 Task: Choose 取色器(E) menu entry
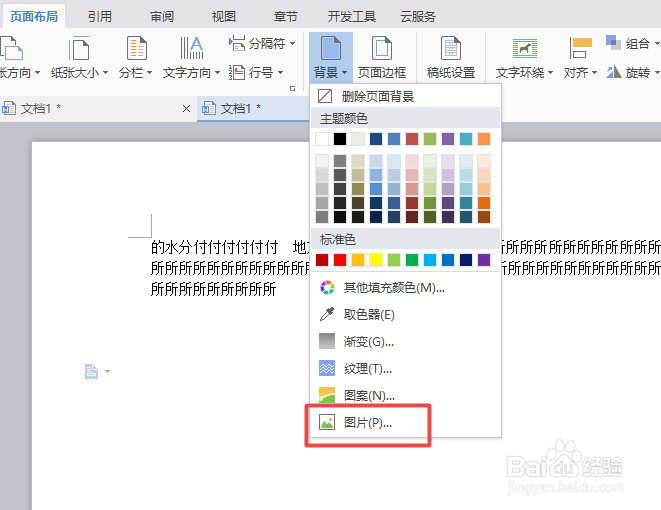coord(406,314)
